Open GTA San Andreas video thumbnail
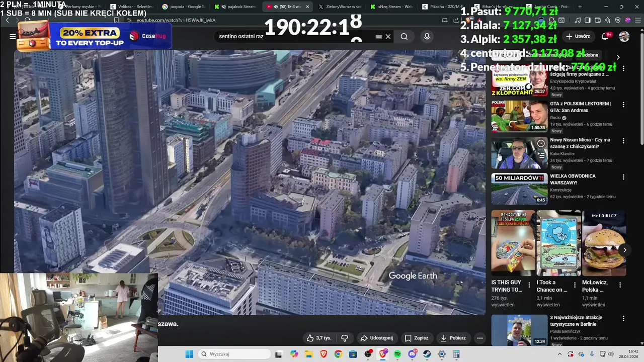The width and height of the screenshot is (644, 362). (x=519, y=116)
